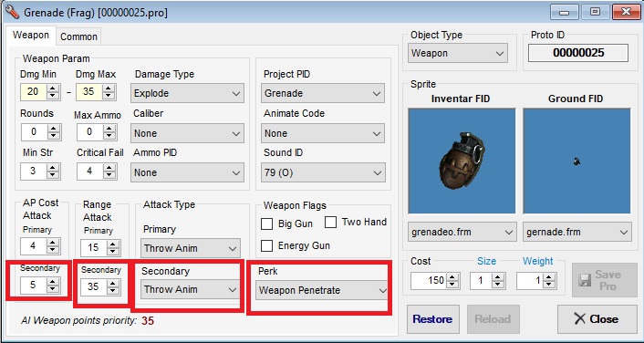644x343 pixels.
Task: Expand the Perk Weapon Penetrate dropdown
Action: pos(322,290)
